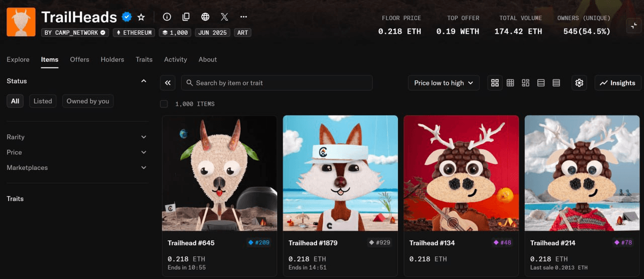Select the mosaic grid view icon
The width and height of the screenshot is (644, 279).
coord(526,83)
